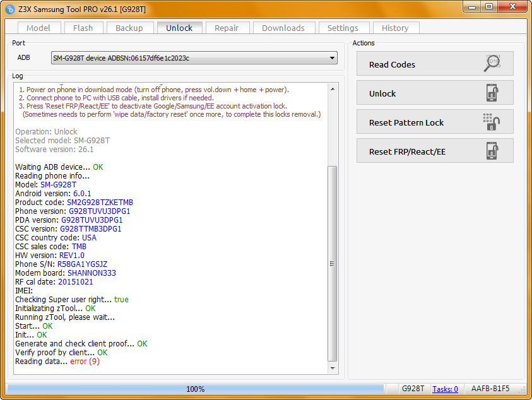Image resolution: width=532 pixels, height=400 pixels.
Task: Click the magnifier icon on Read Codes
Action: tap(492, 63)
